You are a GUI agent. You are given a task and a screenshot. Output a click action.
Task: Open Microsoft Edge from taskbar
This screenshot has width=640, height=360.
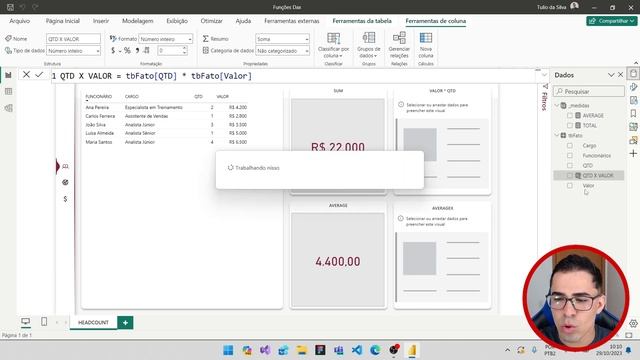(375, 350)
